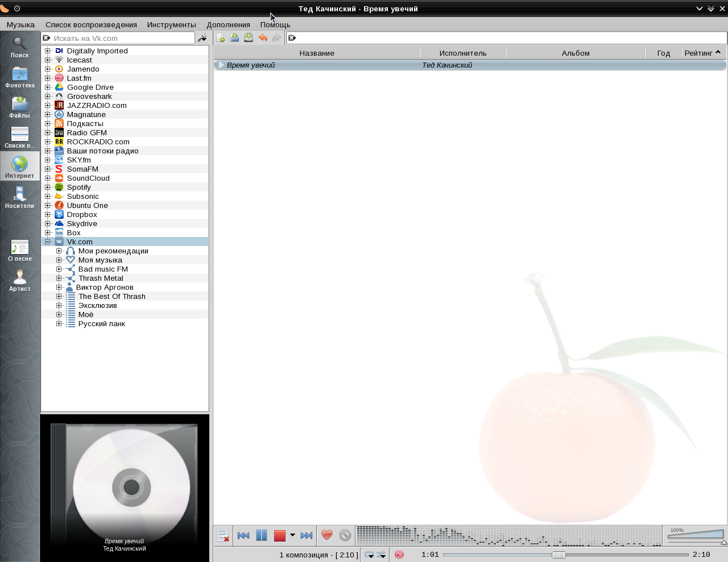
Task: Toggle Last.fm scrobbling in status bar
Action: (399, 555)
